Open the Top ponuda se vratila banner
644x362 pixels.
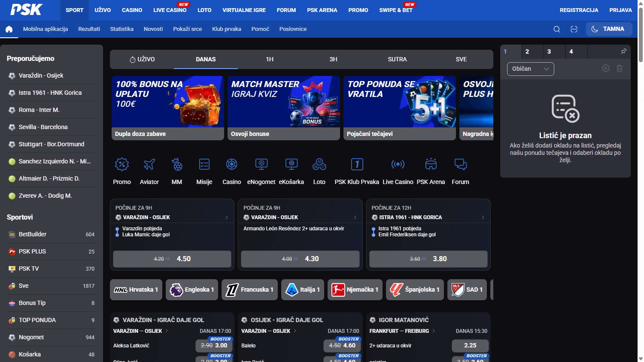click(x=400, y=108)
